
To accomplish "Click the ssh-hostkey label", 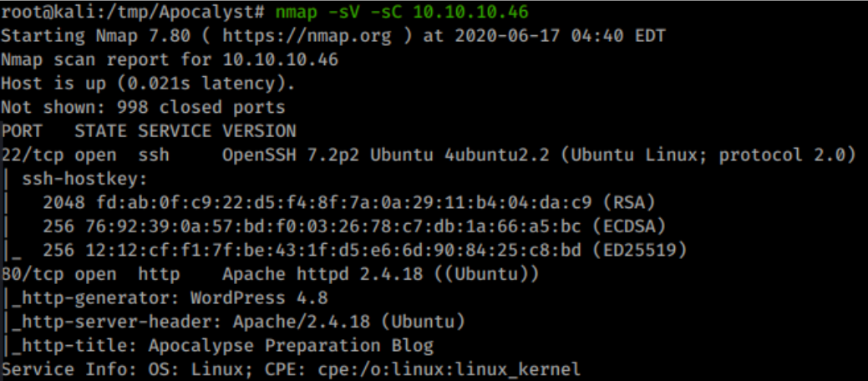I will (83, 179).
